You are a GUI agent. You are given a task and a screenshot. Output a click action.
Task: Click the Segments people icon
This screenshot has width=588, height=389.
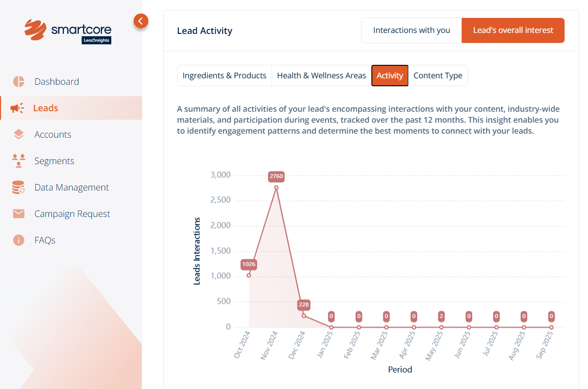click(x=18, y=161)
